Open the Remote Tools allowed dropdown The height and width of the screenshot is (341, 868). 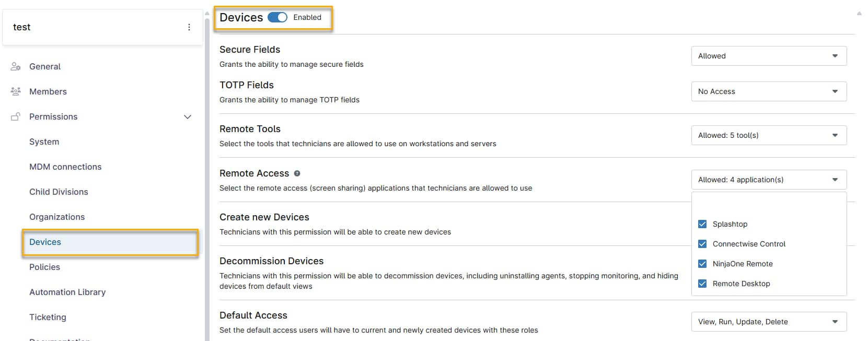pos(769,135)
